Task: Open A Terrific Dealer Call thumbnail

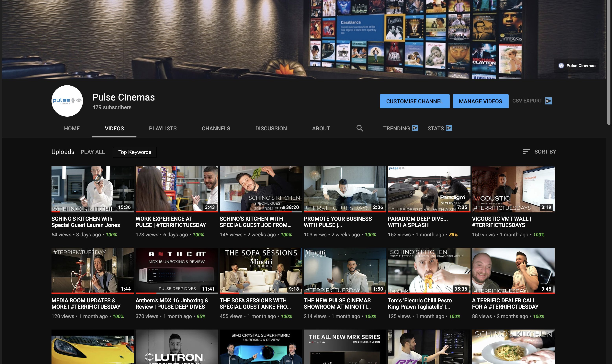Action: click(x=513, y=271)
